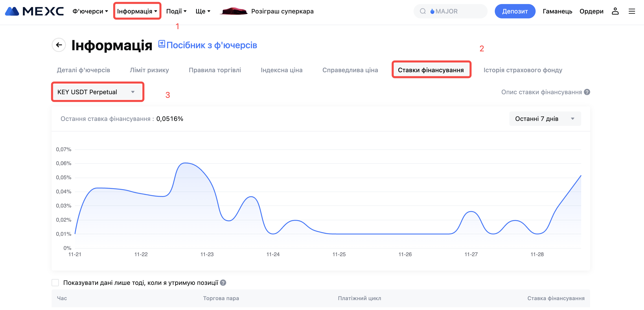Open the Останні 7 днів period dropdown

pyautogui.click(x=545, y=119)
